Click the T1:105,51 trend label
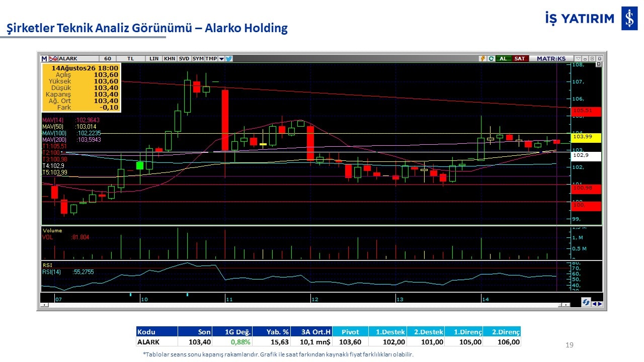This screenshot has width=644, height=362. [54, 146]
